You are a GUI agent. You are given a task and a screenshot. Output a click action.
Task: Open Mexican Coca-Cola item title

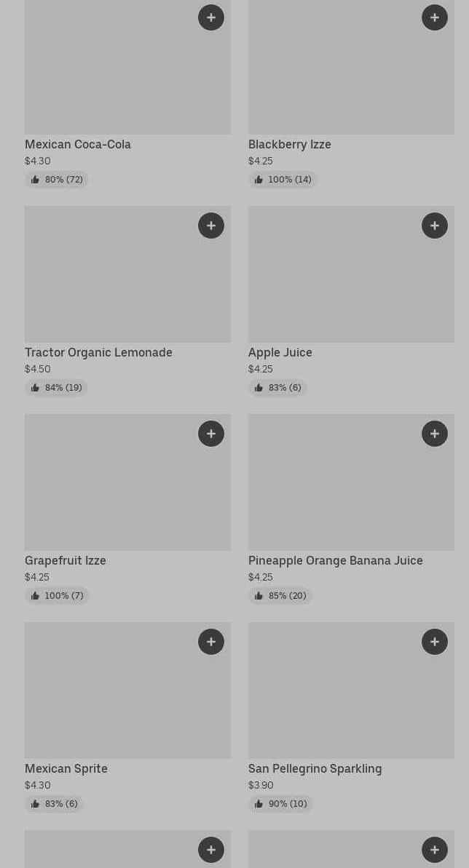point(78,145)
